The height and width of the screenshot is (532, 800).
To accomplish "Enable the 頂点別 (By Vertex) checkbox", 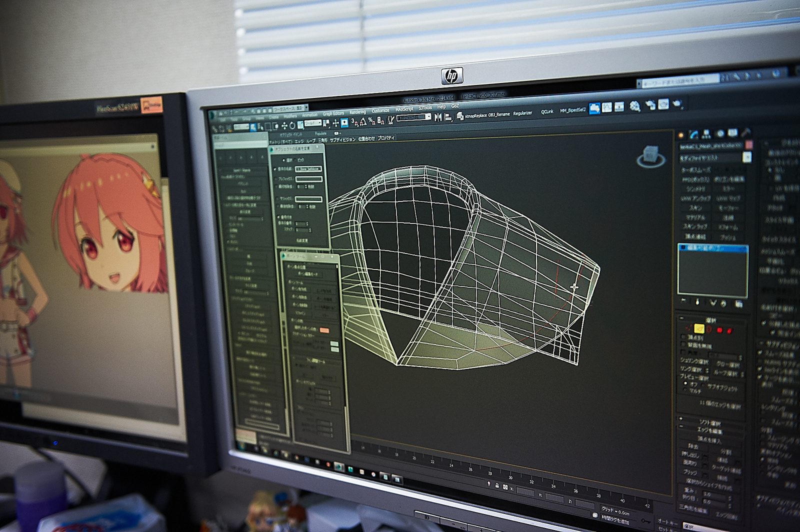I will pos(683,337).
